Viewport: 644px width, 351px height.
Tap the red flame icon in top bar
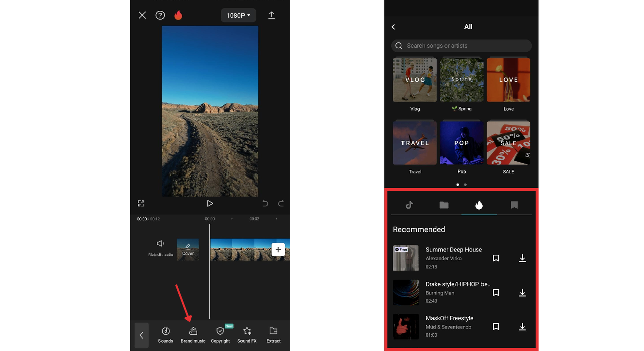pos(178,15)
